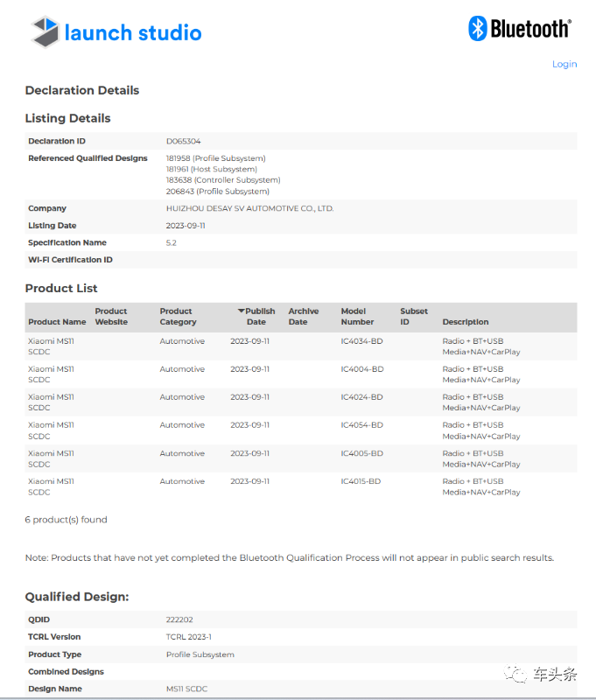The image size is (596, 700).
Task: Sort table by Product Name header
Action: (57, 322)
